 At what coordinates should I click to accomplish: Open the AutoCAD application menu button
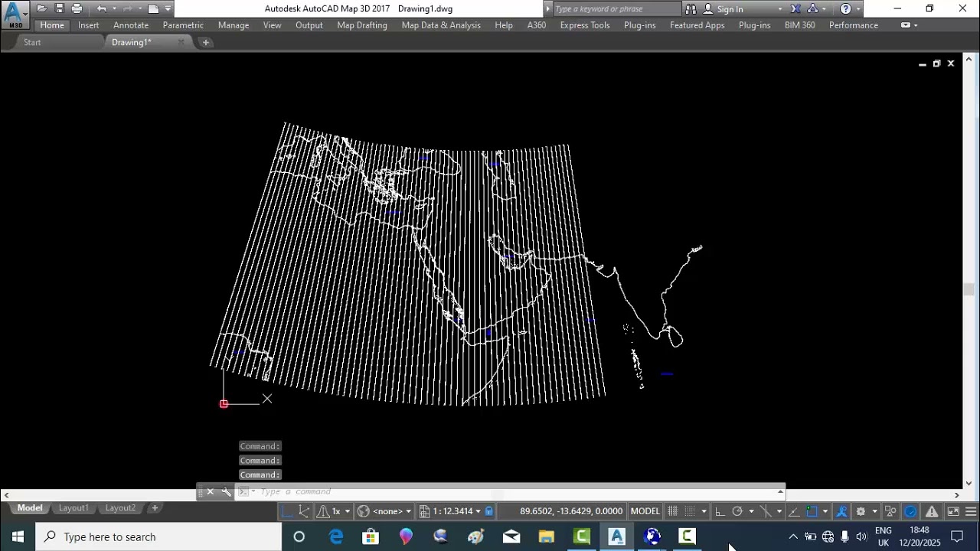[x=15, y=14]
